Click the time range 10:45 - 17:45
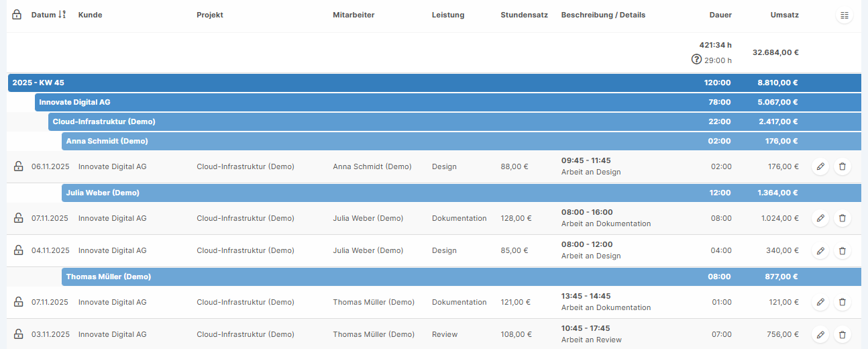Screen dimensions: 868x349 (x=586, y=328)
